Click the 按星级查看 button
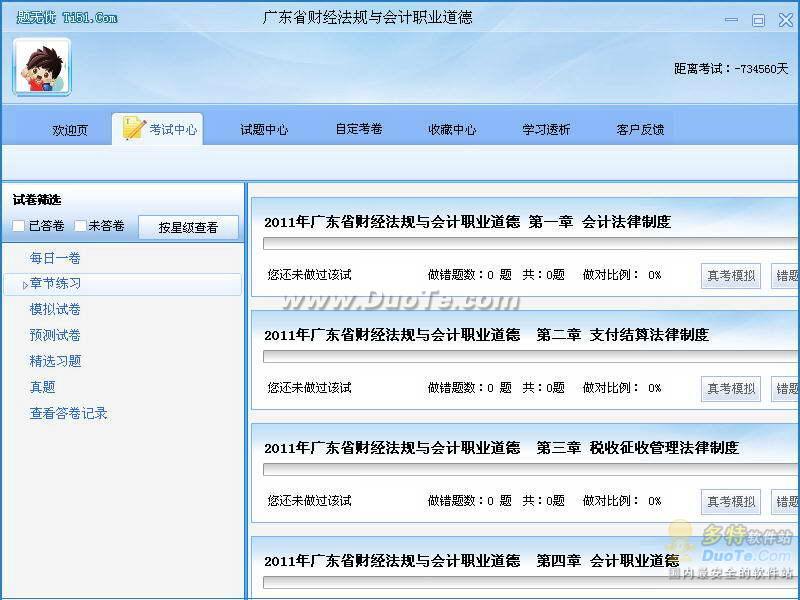The width and height of the screenshot is (800, 600). coord(188,227)
